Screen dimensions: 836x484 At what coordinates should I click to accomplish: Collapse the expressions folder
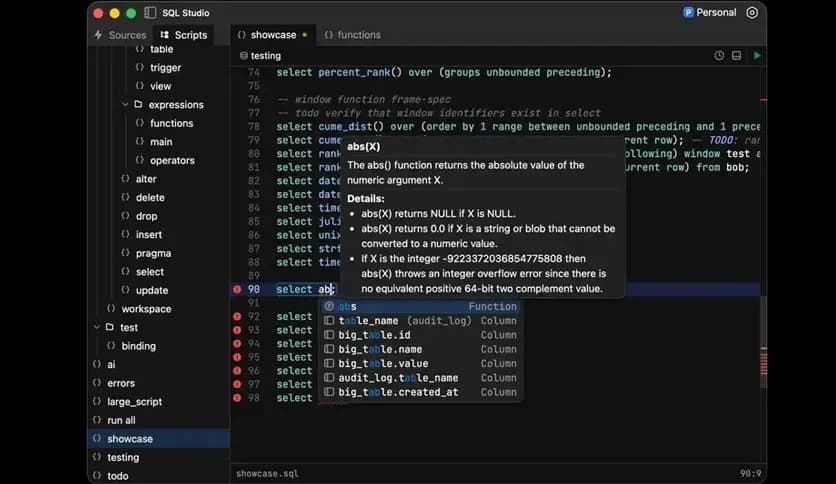tap(125, 105)
